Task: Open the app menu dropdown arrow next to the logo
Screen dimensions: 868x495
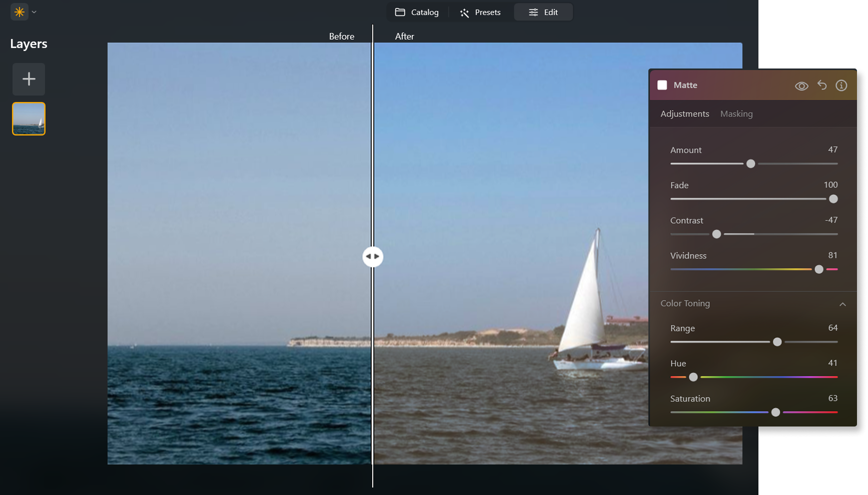Action: [34, 12]
